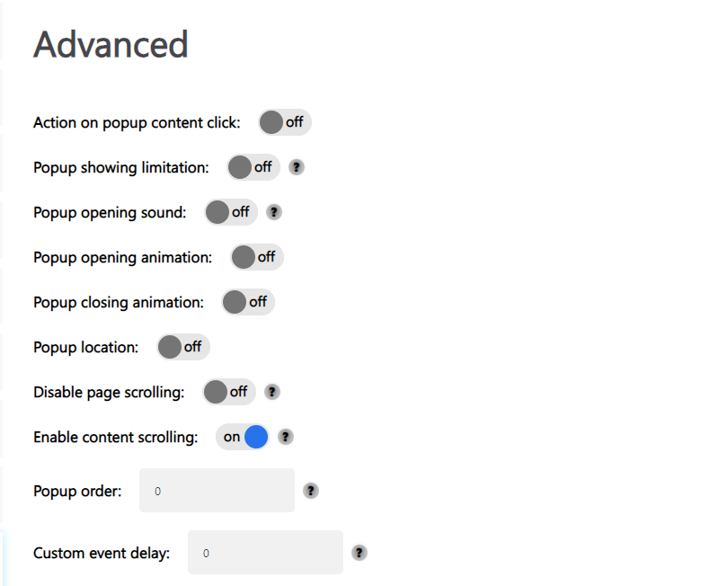This screenshot has height=586, width=728.
Task: Turn off Enable content scrolling toggle
Action: (x=243, y=437)
